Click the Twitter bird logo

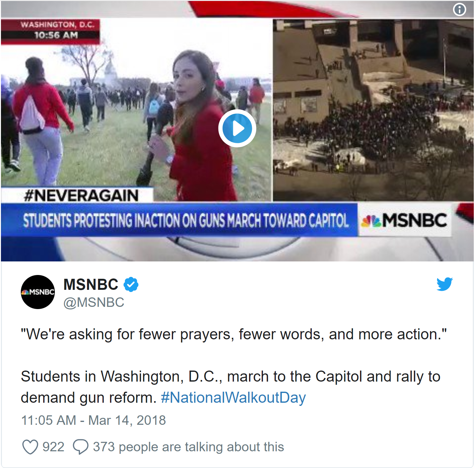(x=444, y=284)
